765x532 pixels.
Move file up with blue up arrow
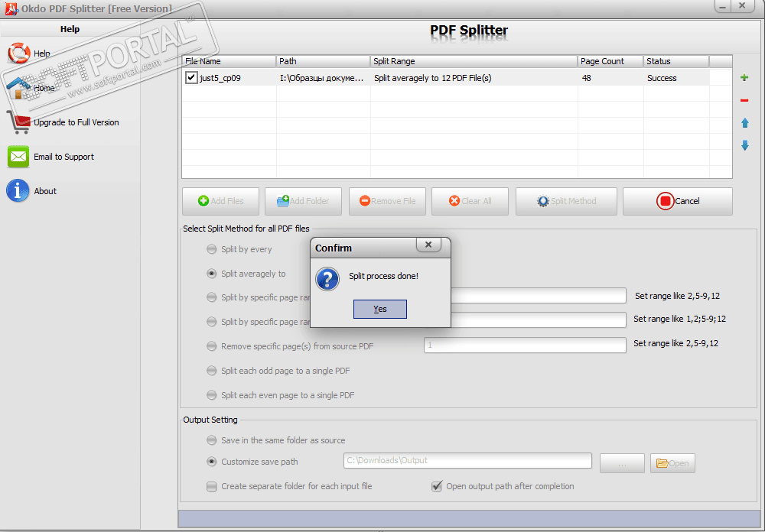coord(745,123)
